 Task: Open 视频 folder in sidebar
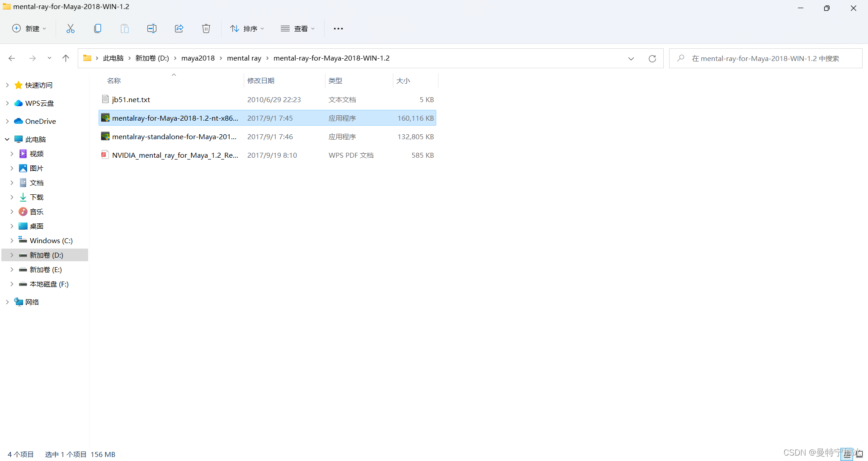pyautogui.click(x=37, y=154)
